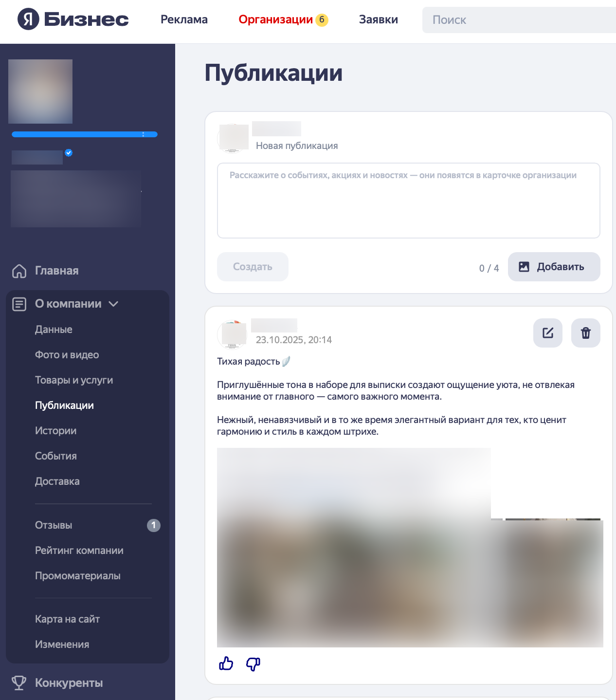This screenshot has width=616, height=700.
Task: Collapse the О компании section
Action: coord(114,304)
